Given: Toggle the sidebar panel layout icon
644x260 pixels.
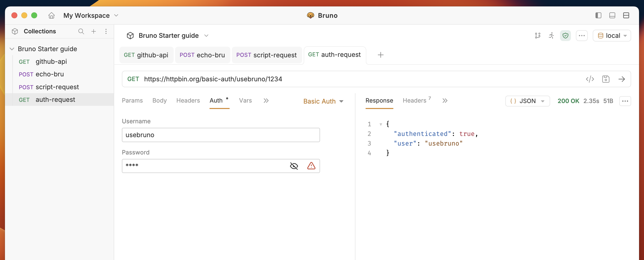Looking at the screenshot, I should pyautogui.click(x=598, y=16).
